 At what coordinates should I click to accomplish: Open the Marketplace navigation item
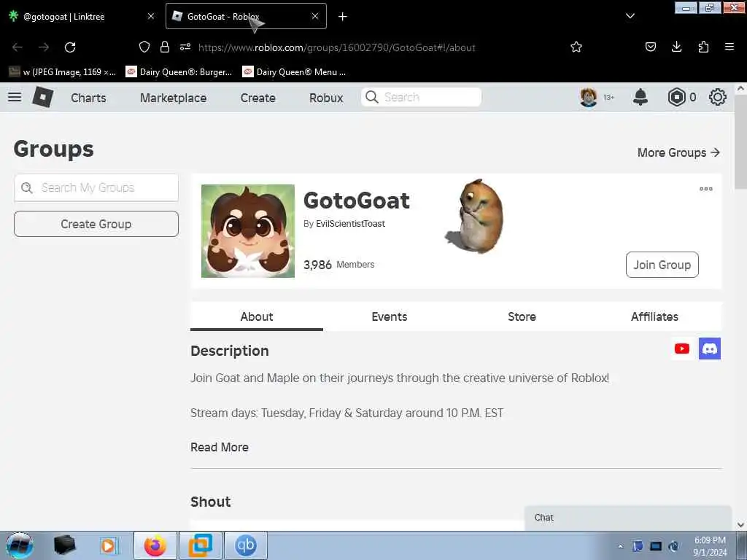tap(174, 98)
